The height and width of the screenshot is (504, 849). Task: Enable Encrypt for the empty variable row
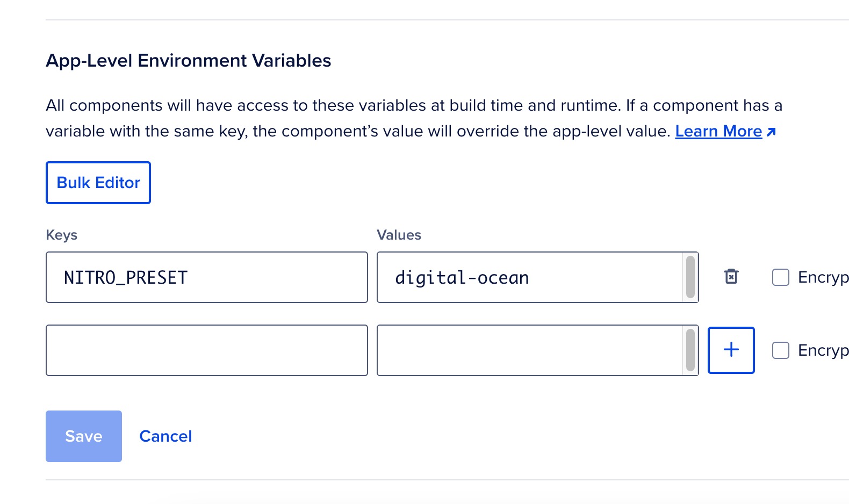click(780, 350)
